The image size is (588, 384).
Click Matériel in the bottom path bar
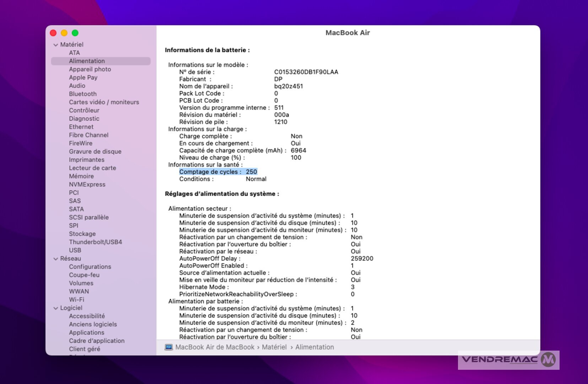(274, 347)
